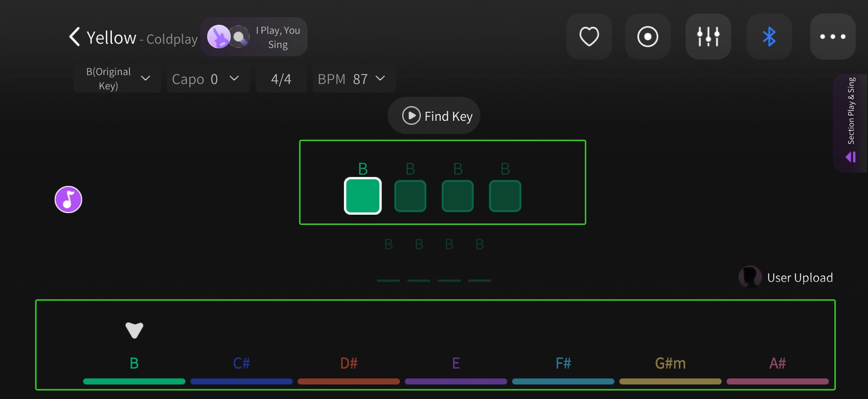
Task: Pick the F# chord color bar
Action: click(x=563, y=381)
